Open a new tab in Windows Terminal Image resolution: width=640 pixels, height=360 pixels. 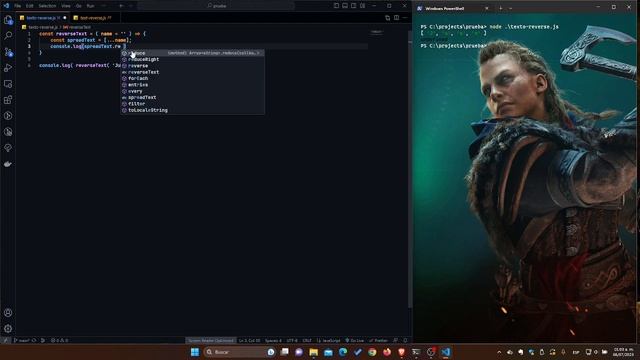click(x=500, y=8)
